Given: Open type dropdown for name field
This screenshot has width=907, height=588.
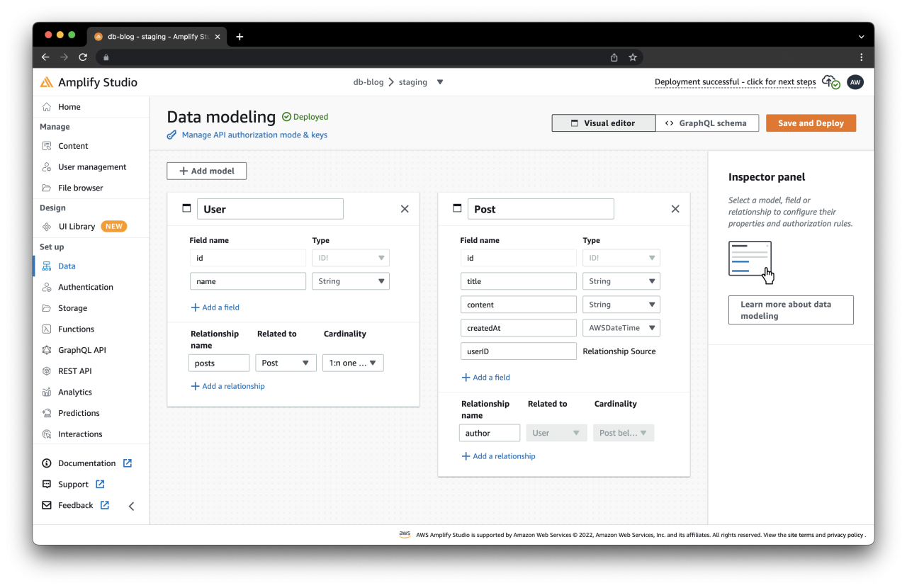Looking at the screenshot, I should pyautogui.click(x=351, y=281).
